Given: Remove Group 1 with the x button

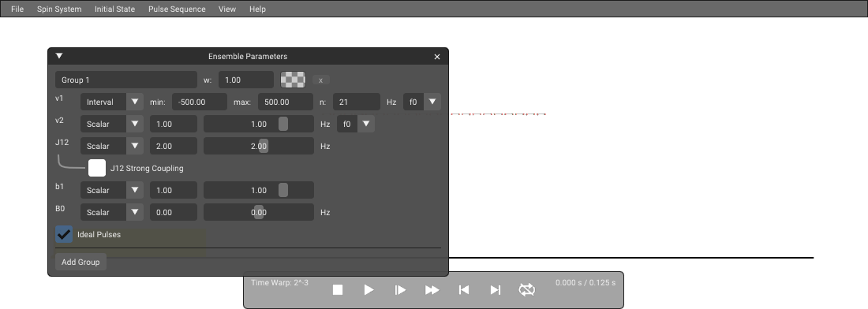Looking at the screenshot, I should [320, 80].
